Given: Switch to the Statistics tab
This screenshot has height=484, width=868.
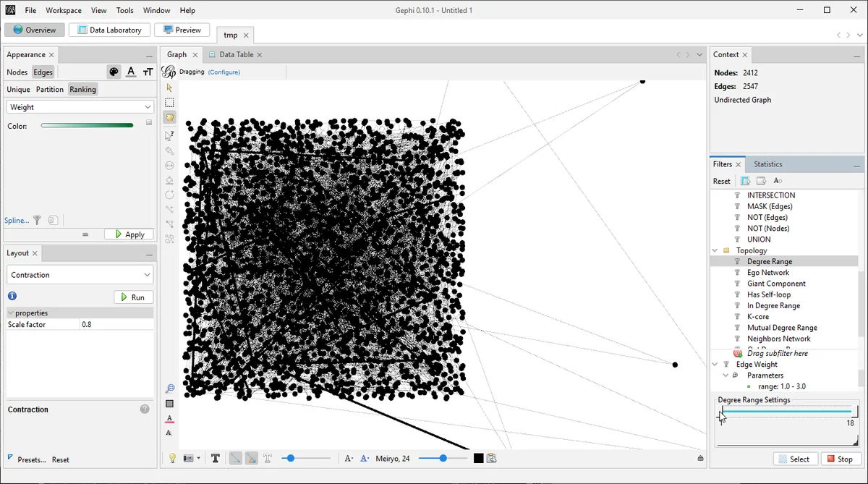Looking at the screenshot, I should (767, 164).
